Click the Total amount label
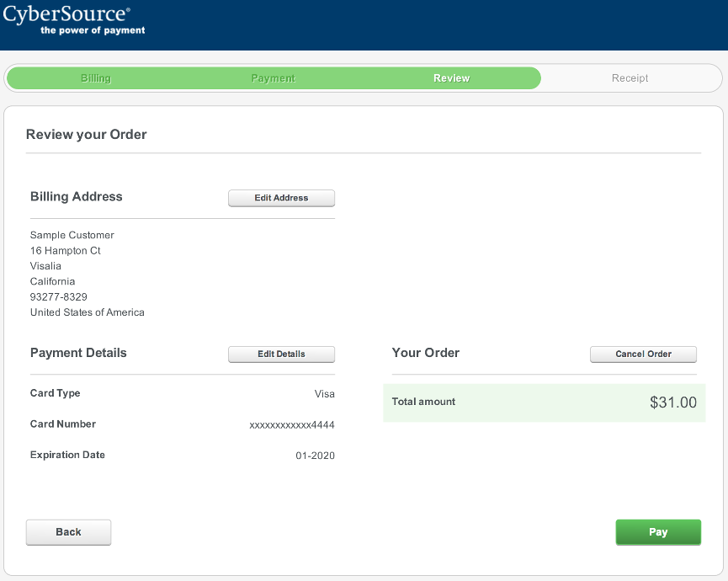The image size is (728, 581). 423,402
